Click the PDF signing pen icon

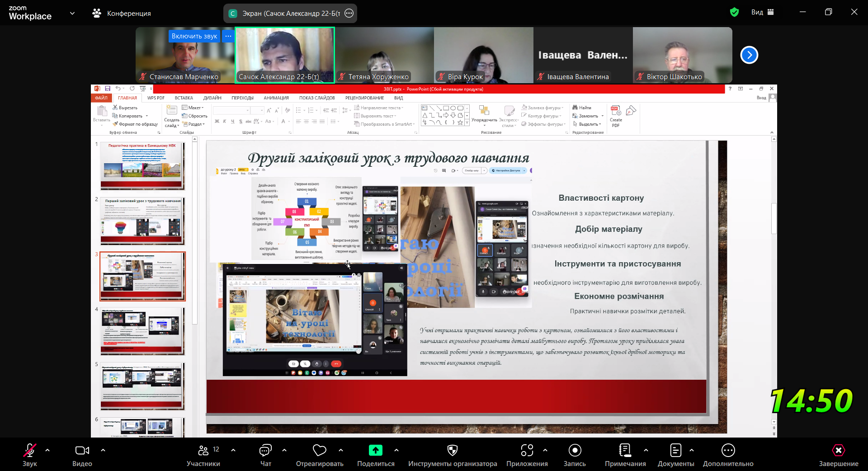[x=631, y=111]
